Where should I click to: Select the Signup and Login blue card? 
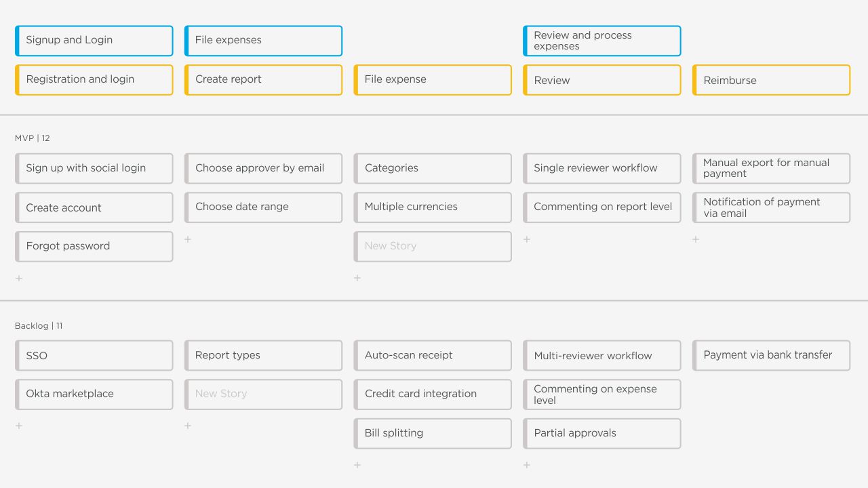tap(94, 41)
